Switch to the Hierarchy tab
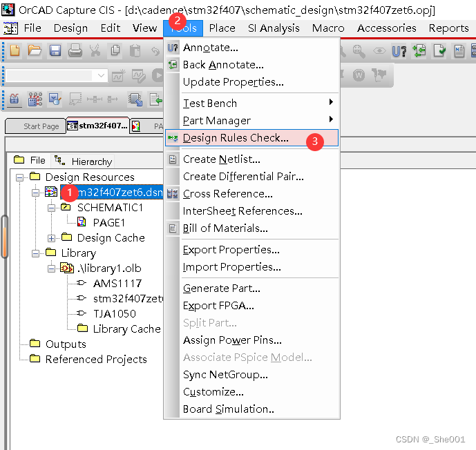 82,161
